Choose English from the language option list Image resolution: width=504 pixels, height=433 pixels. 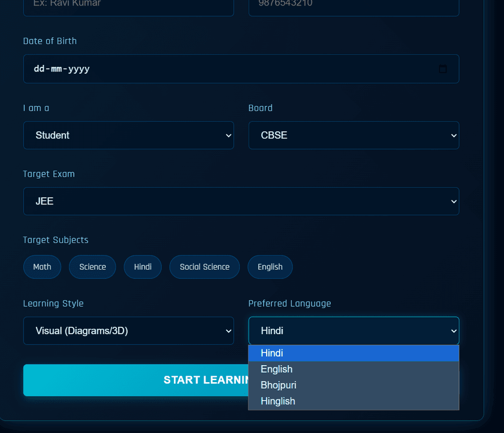click(353, 369)
